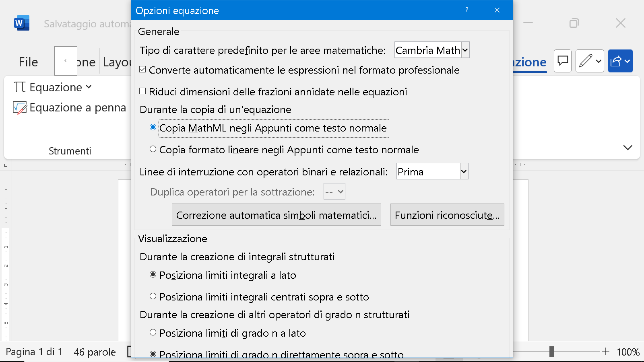The height and width of the screenshot is (362, 644).
Task: Open the comments speech bubble icon
Action: [x=562, y=61]
